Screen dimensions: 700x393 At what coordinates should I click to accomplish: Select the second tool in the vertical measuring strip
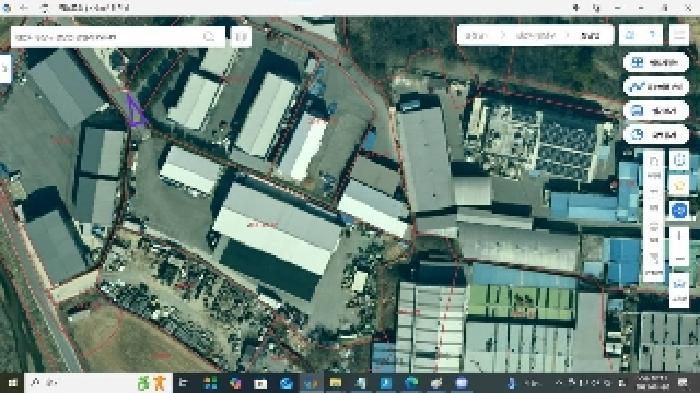(x=654, y=199)
